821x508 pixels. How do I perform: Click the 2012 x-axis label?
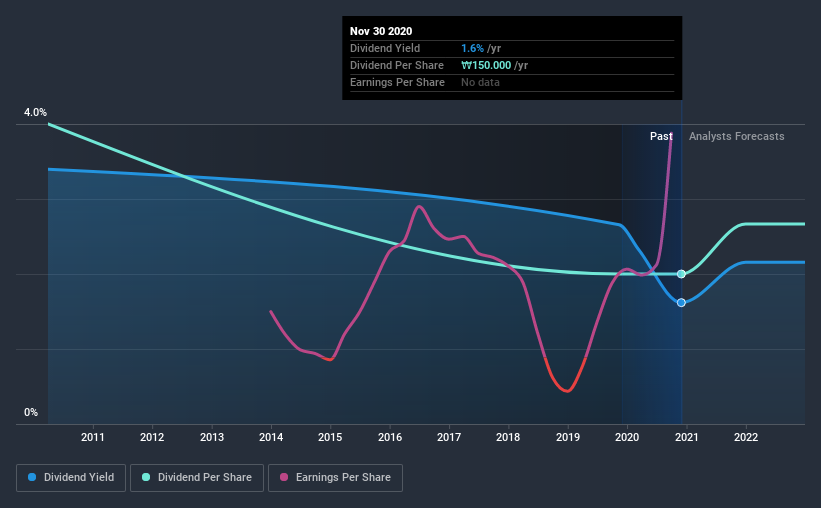(x=152, y=437)
